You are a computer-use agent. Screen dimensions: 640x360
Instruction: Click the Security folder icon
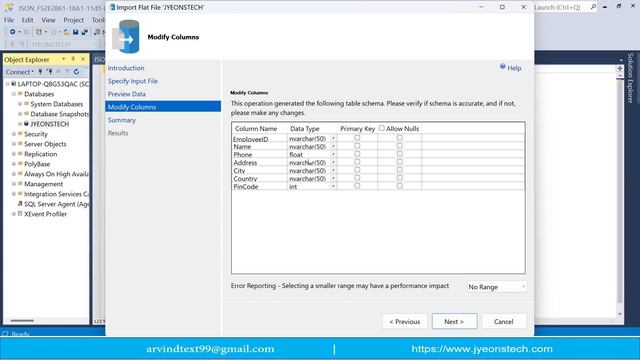click(20, 134)
